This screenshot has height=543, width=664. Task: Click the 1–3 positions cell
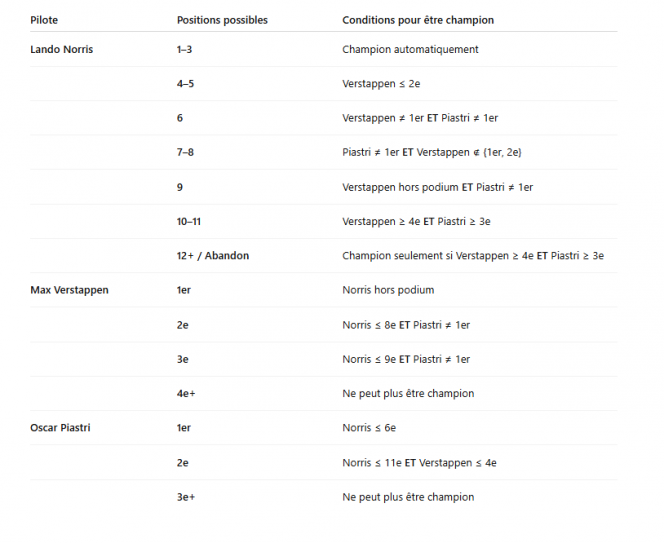point(186,49)
